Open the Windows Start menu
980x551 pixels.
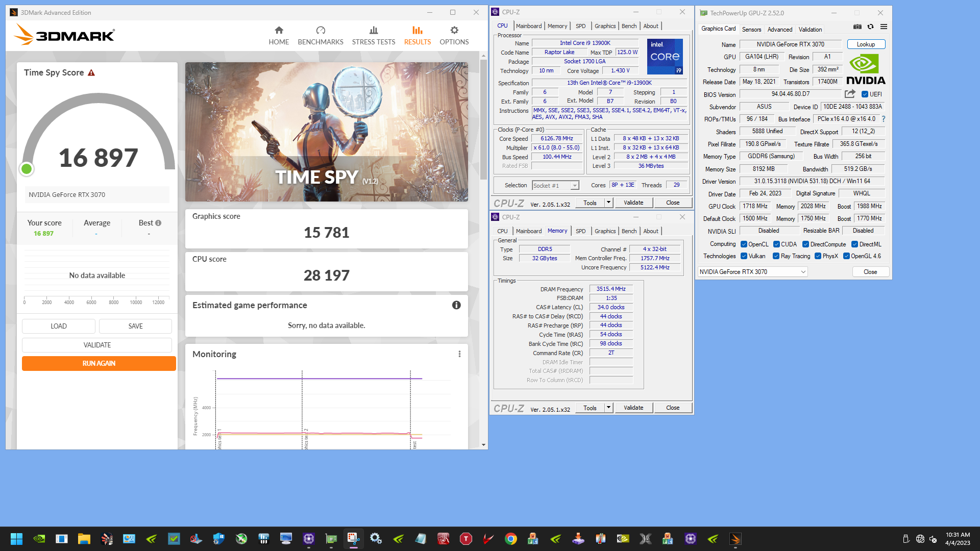[x=16, y=539]
